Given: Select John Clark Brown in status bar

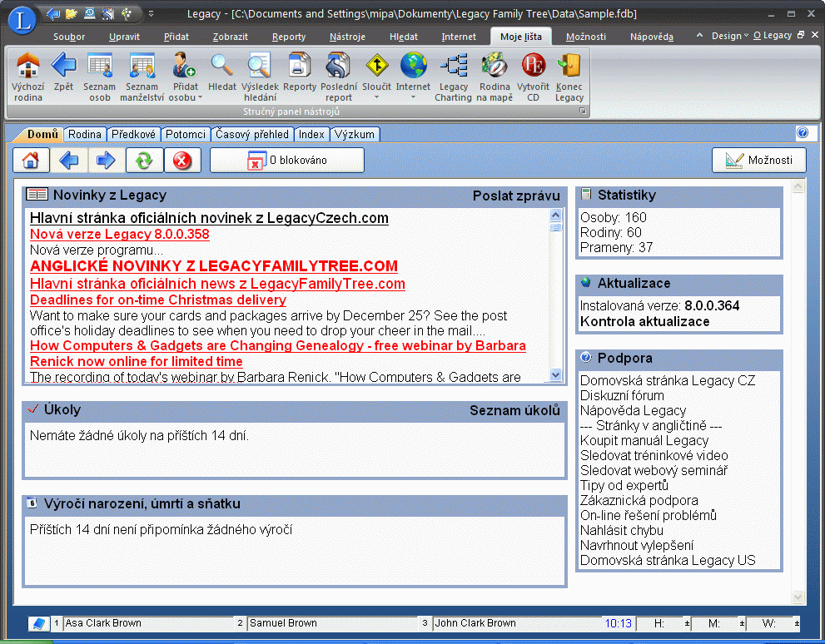Looking at the screenshot, I should 517,623.
